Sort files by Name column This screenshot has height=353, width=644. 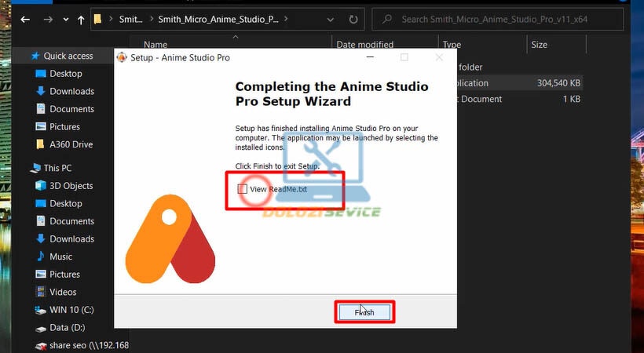[156, 45]
